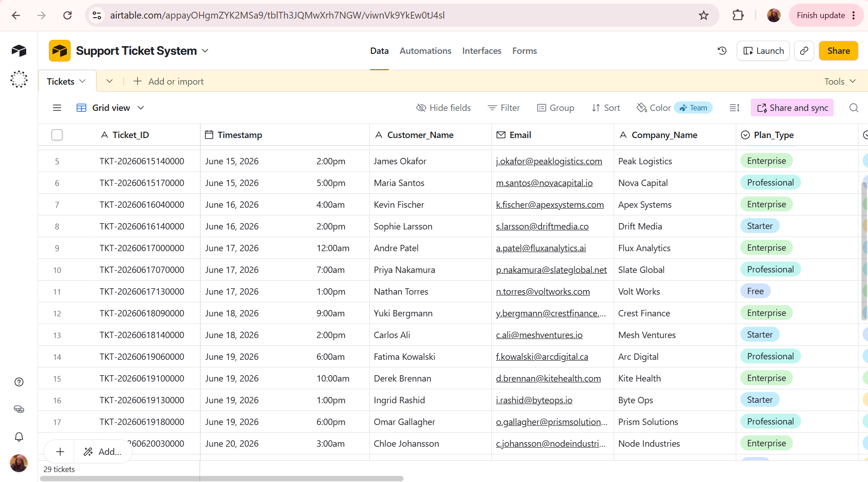Expand the Tools menu
Viewport: 868px width, 482px height.
click(840, 81)
